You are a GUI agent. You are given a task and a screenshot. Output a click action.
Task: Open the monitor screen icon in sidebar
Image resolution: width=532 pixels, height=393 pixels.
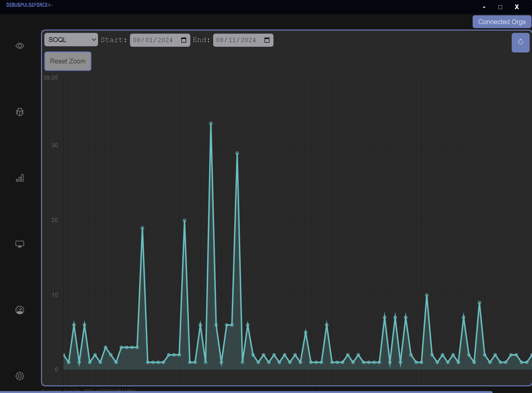20,244
